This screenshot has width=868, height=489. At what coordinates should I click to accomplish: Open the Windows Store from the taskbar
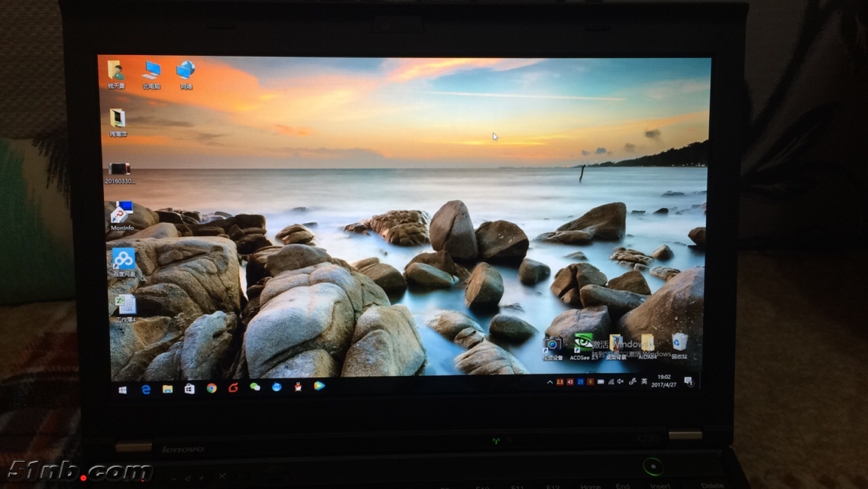(x=189, y=389)
